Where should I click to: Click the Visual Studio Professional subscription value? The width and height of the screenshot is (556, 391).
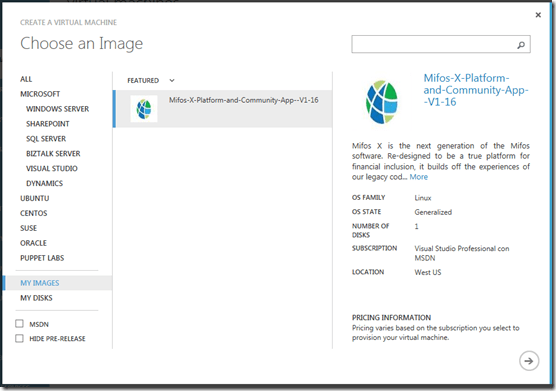(x=462, y=253)
